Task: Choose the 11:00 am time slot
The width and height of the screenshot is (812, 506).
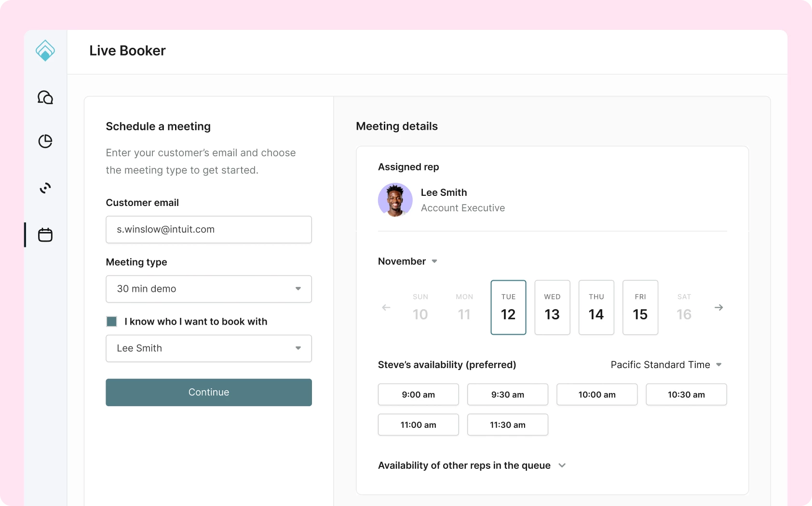Action: tap(419, 425)
